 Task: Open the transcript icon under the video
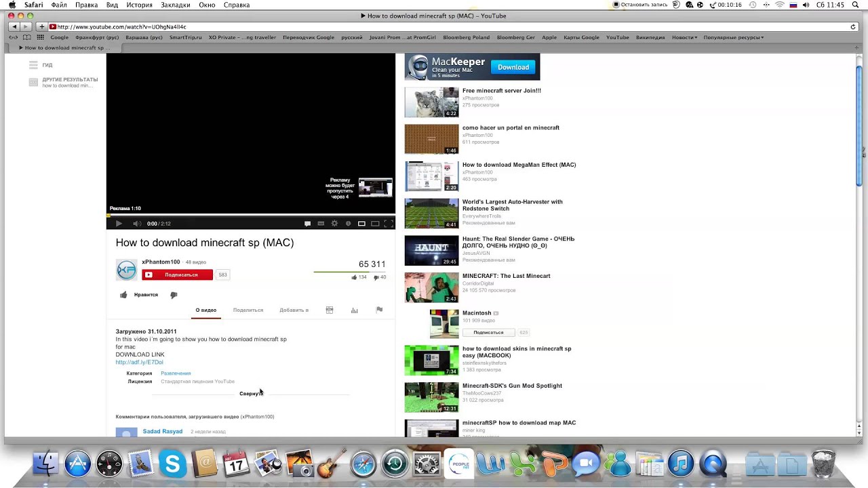click(x=330, y=310)
